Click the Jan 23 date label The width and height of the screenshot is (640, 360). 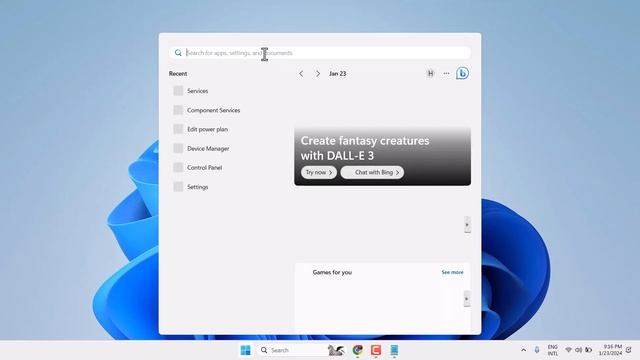click(x=338, y=73)
